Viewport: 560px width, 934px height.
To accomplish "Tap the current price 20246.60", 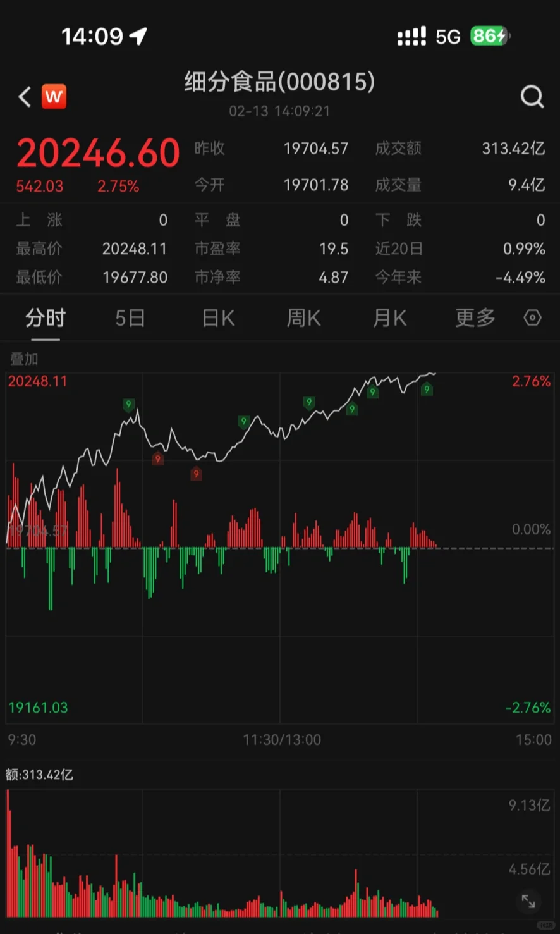I will click(x=99, y=152).
